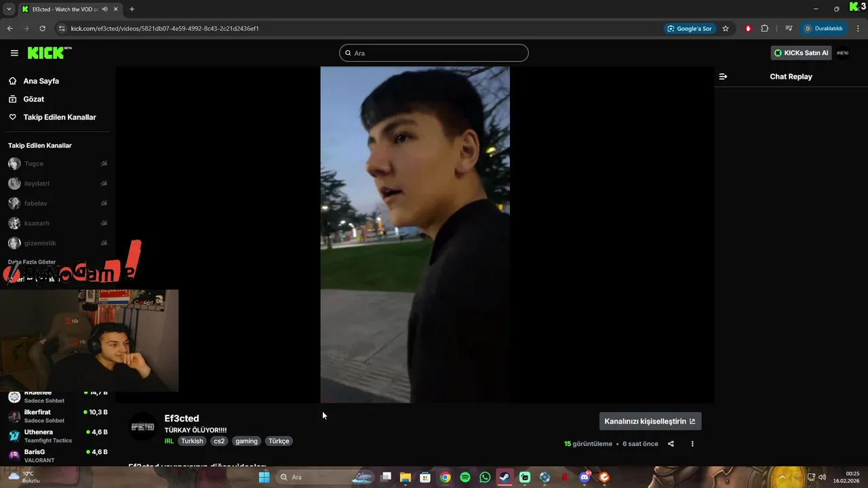Image resolution: width=868 pixels, height=488 pixels.
Task: Open the weather widget 10°C Bulutlu
Action: coord(24,477)
